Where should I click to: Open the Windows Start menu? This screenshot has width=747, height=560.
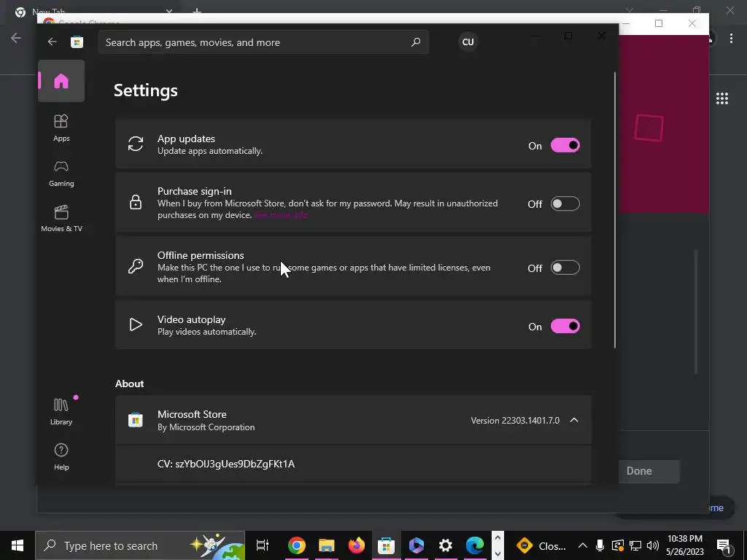(x=18, y=545)
